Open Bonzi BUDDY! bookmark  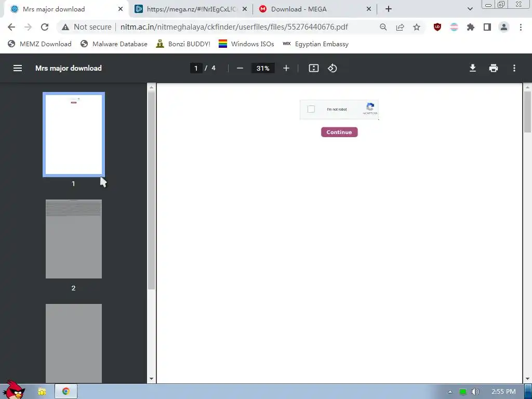pos(183,44)
